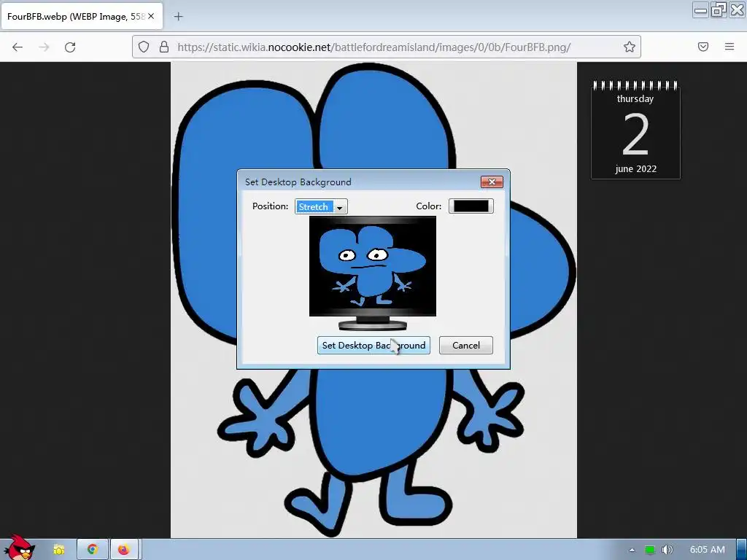Launch Chrome from the taskbar
The image size is (747, 560).
click(93, 550)
